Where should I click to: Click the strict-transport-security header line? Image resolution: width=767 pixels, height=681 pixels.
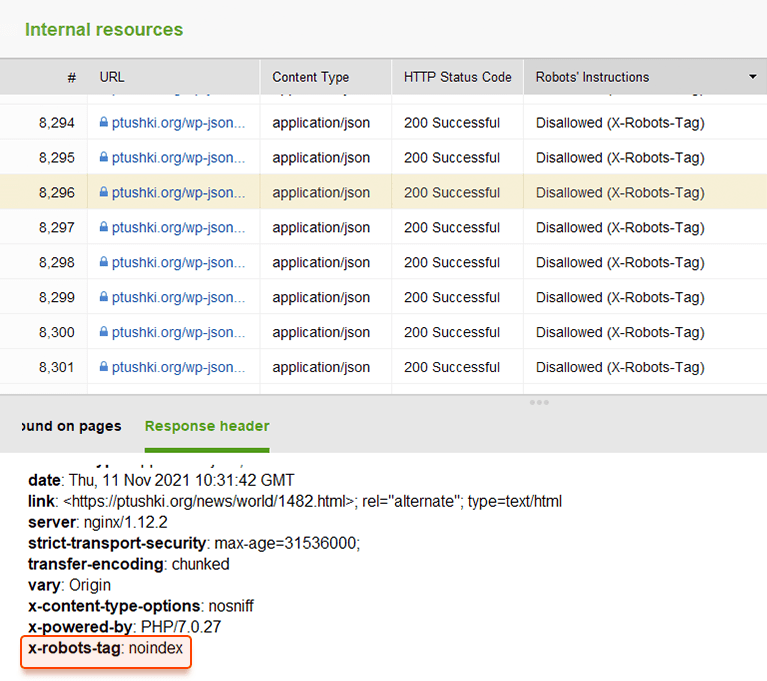tap(194, 543)
